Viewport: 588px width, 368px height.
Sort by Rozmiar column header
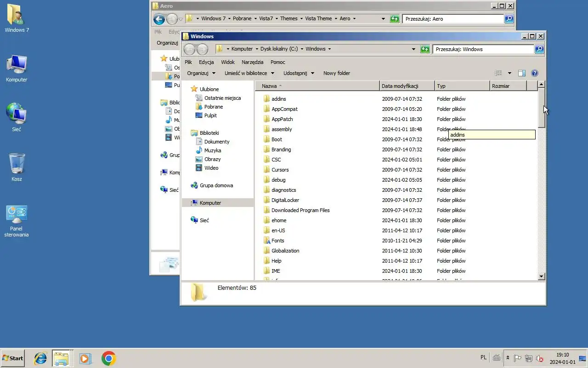coord(508,86)
